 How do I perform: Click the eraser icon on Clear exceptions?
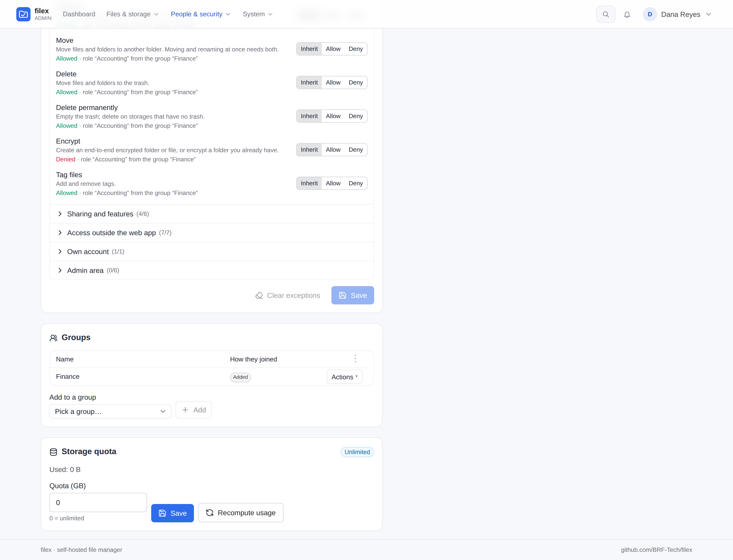pyautogui.click(x=259, y=295)
